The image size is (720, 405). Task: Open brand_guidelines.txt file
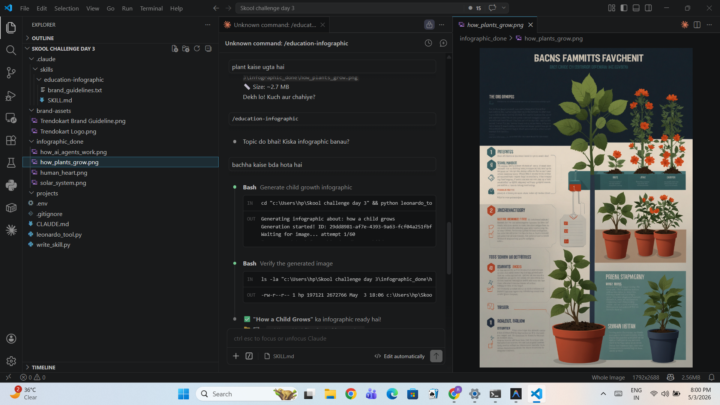(74, 90)
